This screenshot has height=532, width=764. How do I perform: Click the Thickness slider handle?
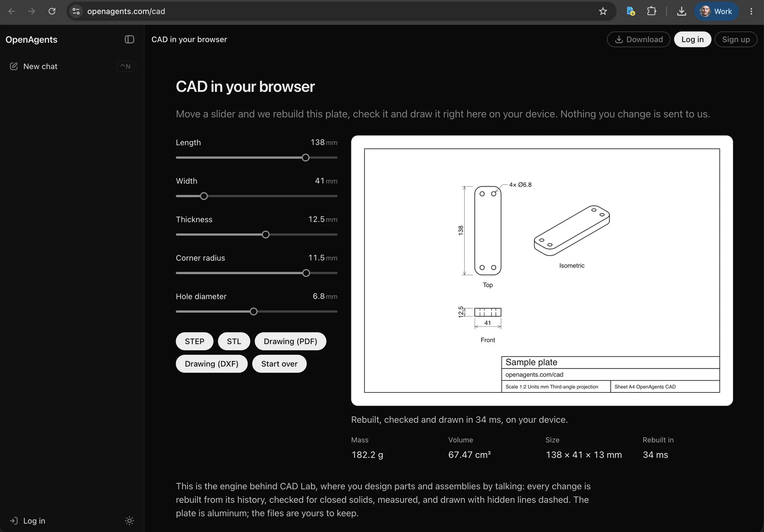coord(266,235)
